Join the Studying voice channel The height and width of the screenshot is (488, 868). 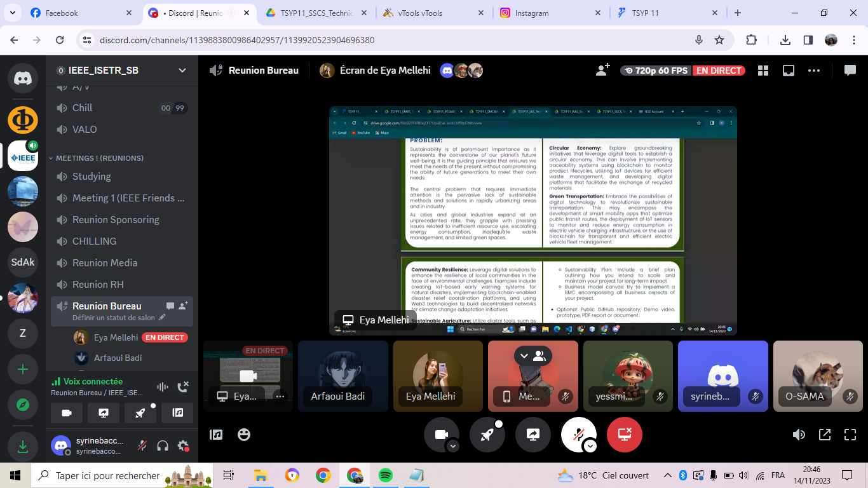pos(122,177)
